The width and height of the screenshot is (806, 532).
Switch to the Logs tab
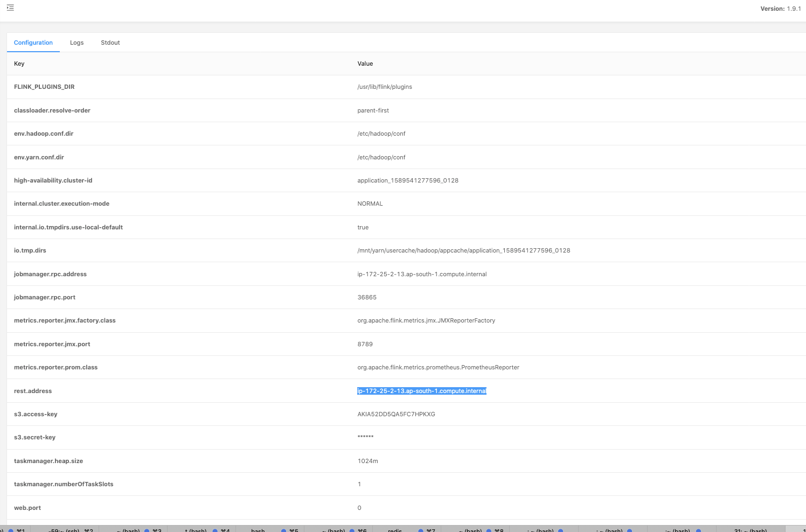(77, 43)
